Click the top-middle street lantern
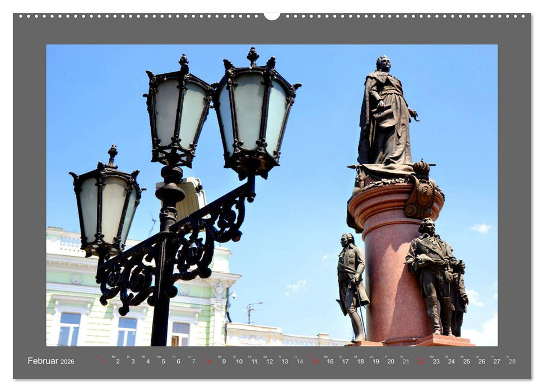 click(x=178, y=112)
